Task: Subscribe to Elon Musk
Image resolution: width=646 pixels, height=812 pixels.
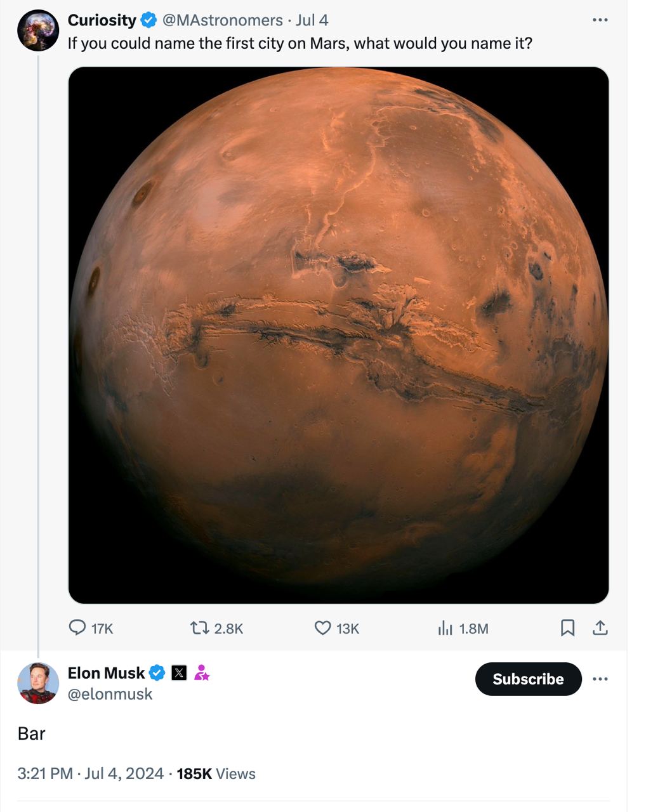Action: pyautogui.click(x=529, y=679)
